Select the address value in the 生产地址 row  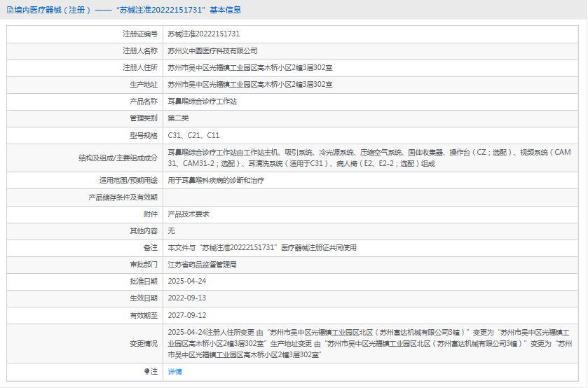(249, 84)
